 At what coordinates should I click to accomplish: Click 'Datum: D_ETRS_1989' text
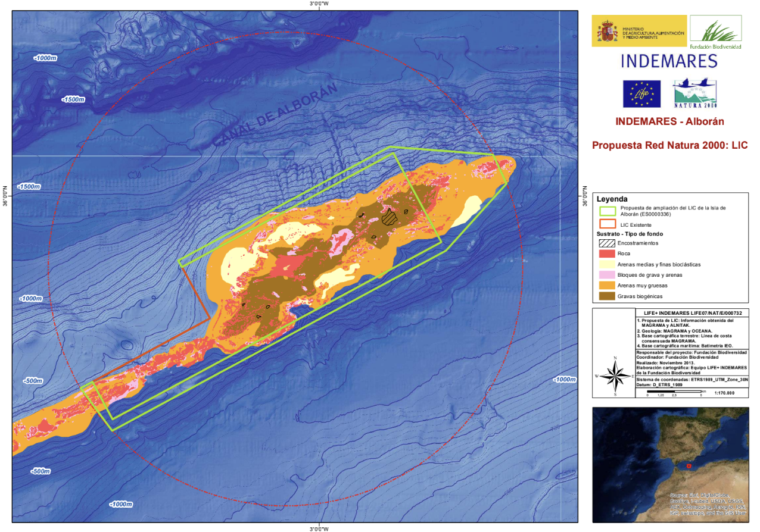click(659, 385)
